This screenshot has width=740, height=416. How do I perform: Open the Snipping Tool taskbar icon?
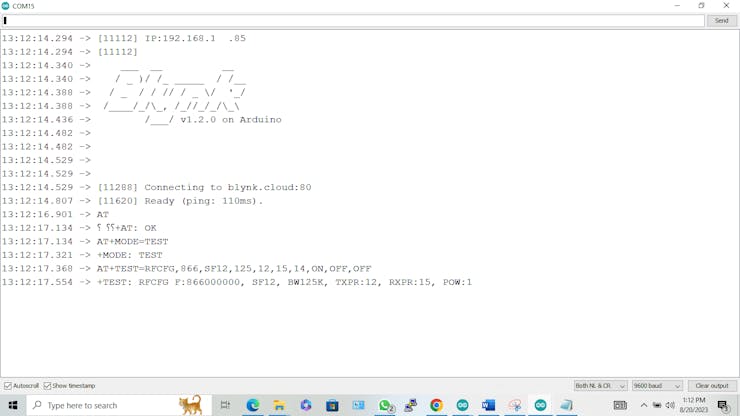tap(514, 405)
